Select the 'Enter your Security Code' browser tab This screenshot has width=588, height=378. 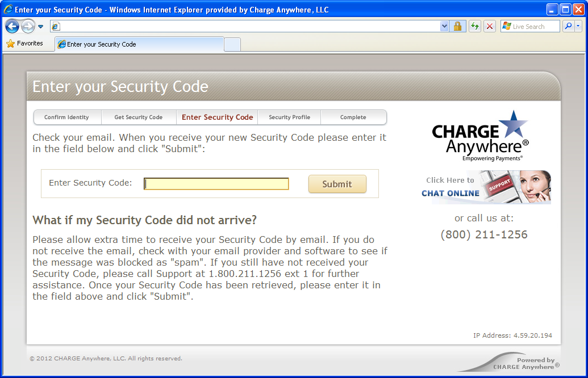point(139,44)
